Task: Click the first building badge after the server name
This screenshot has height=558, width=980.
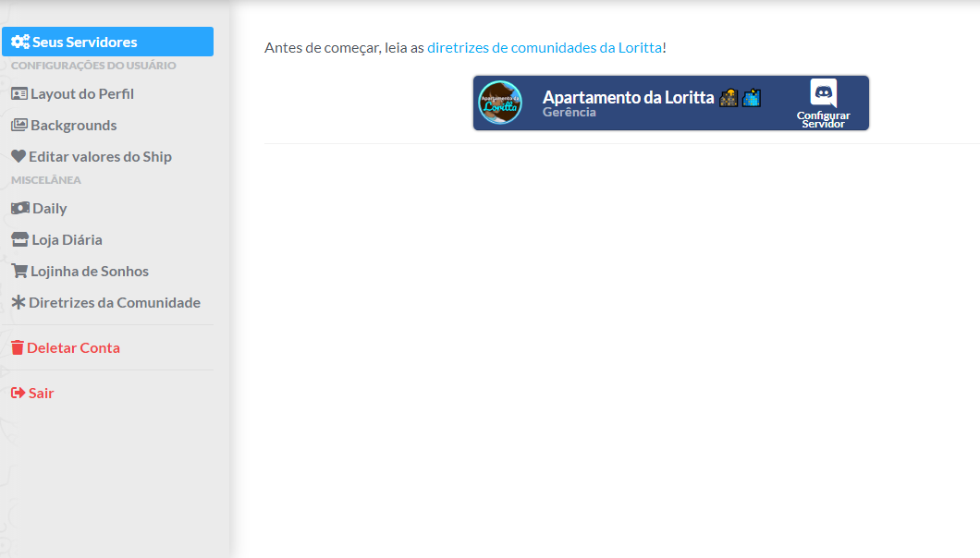Action: (x=729, y=96)
